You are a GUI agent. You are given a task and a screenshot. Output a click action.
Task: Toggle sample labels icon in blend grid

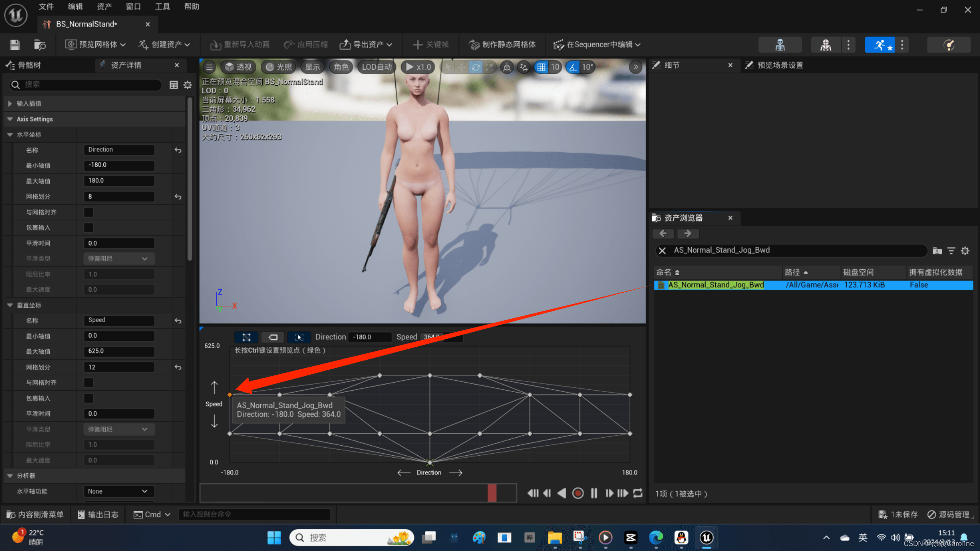pyautogui.click(x=273, y=337)
